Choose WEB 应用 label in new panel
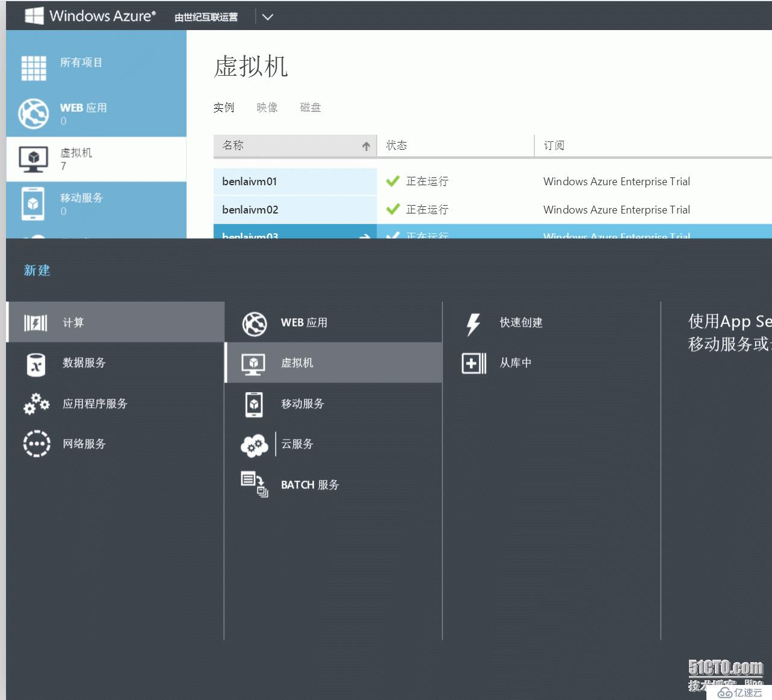Viewport: 772px width, 700px height. pos(304,323)
